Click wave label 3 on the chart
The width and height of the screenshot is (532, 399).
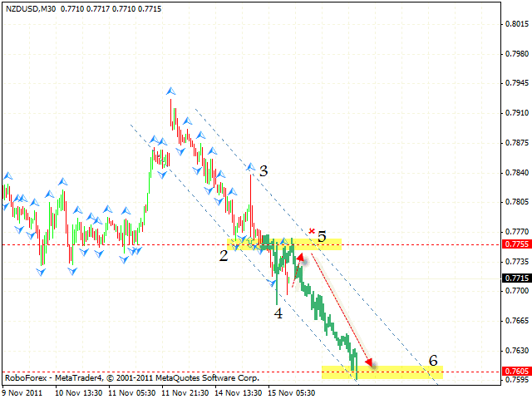click(264, 171)
